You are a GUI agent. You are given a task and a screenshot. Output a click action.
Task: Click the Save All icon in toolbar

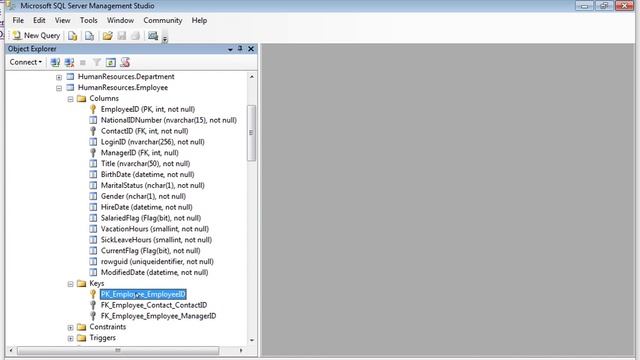tap(136, 36)
